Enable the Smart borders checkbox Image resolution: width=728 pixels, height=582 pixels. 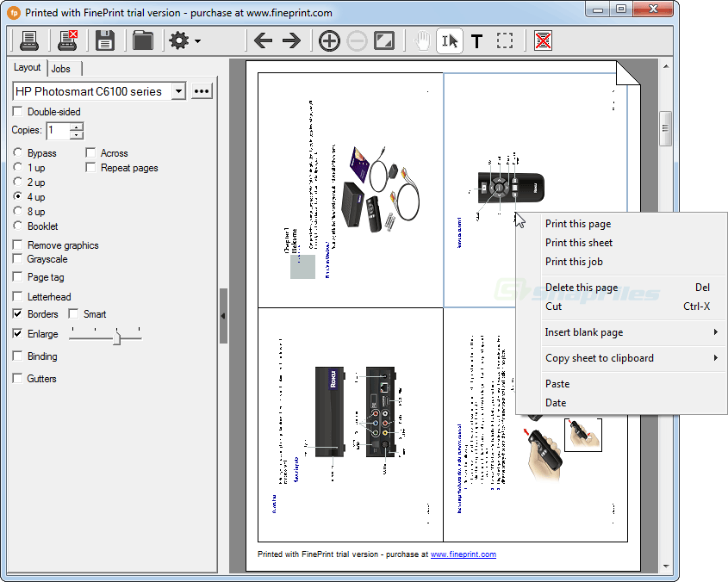coord(73,313)
